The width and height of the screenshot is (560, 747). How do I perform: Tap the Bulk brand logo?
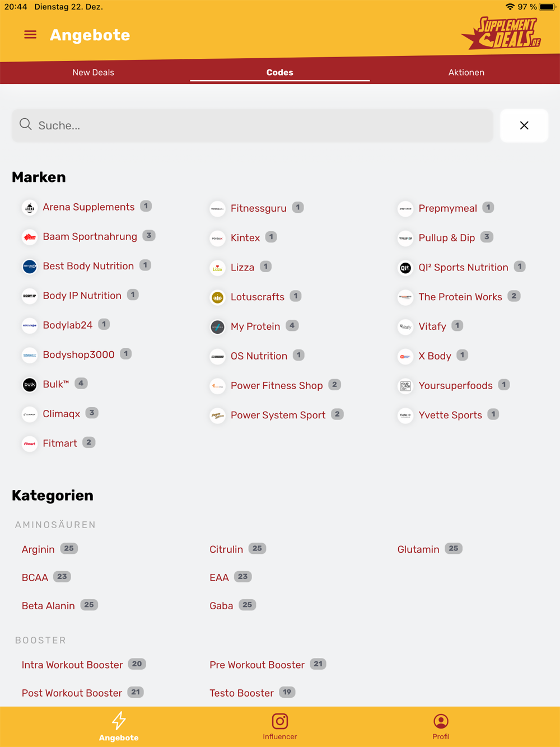pyautogui.click(x=30, y=385)
